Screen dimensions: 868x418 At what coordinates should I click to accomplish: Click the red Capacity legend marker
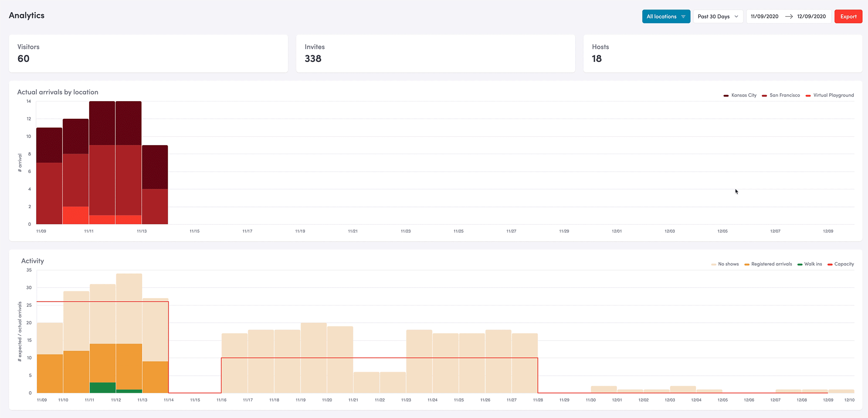pyautogui.click(x=830, y=265)
